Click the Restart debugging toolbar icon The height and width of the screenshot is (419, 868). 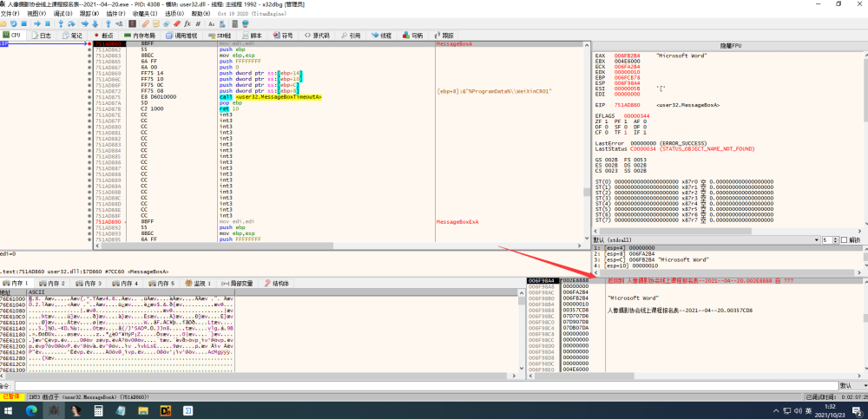coord(13,23)
